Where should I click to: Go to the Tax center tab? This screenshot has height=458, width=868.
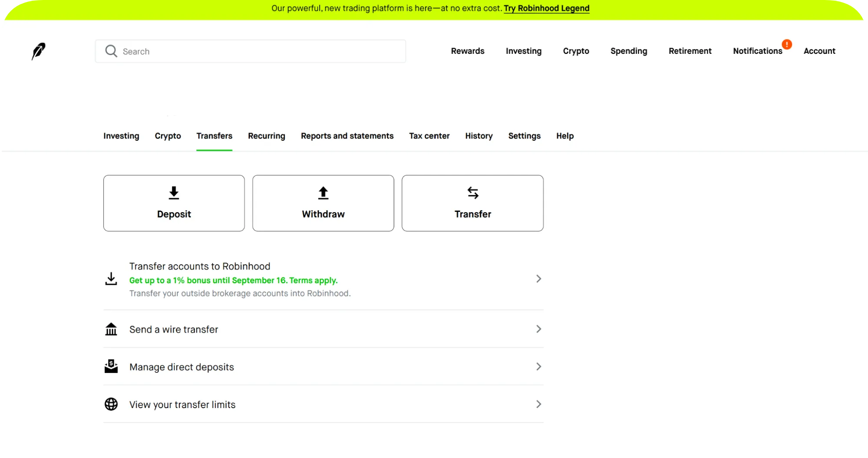point(429,136)
